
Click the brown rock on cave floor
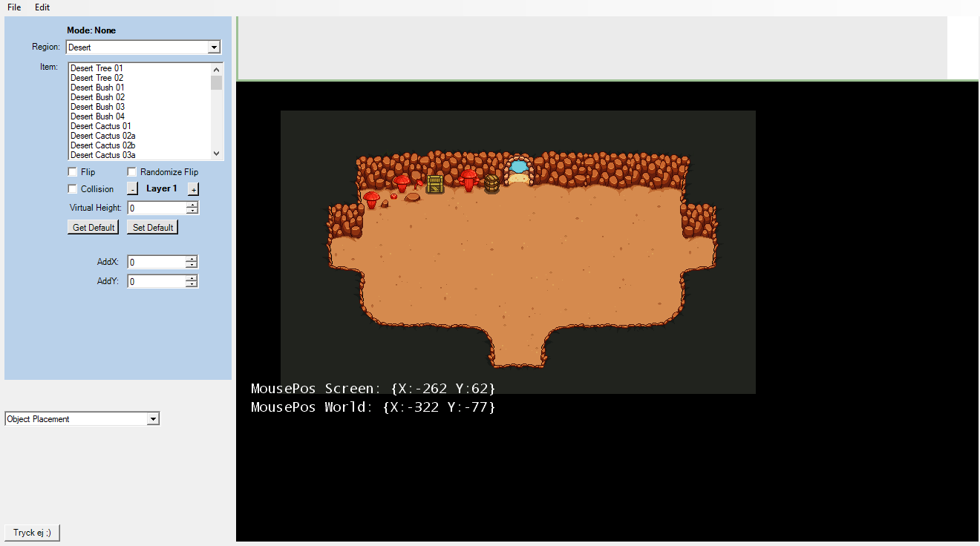point(412,197)
